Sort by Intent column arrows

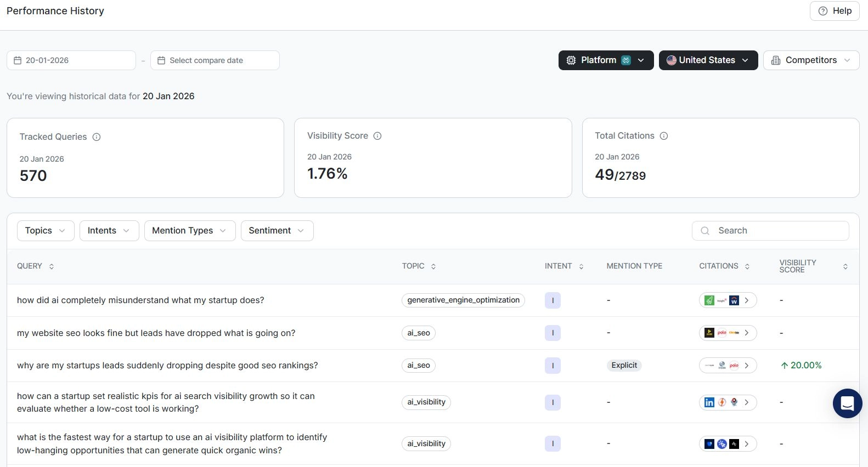581,266
